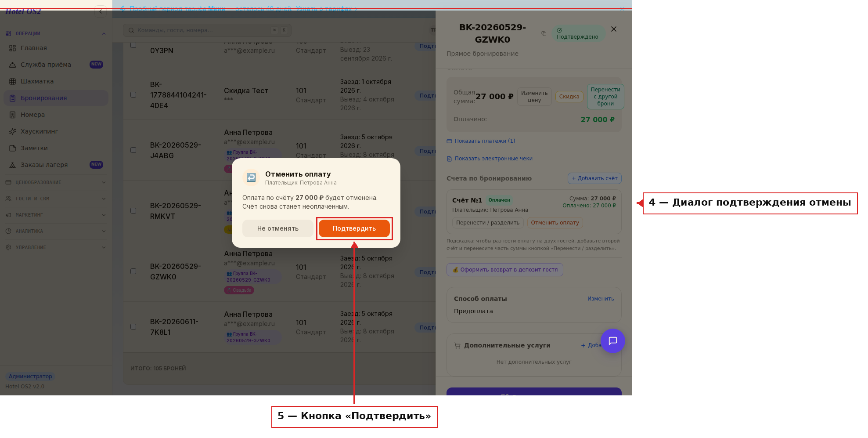Open Заметки in sidebar
The image size is (868, 438).
56,148
